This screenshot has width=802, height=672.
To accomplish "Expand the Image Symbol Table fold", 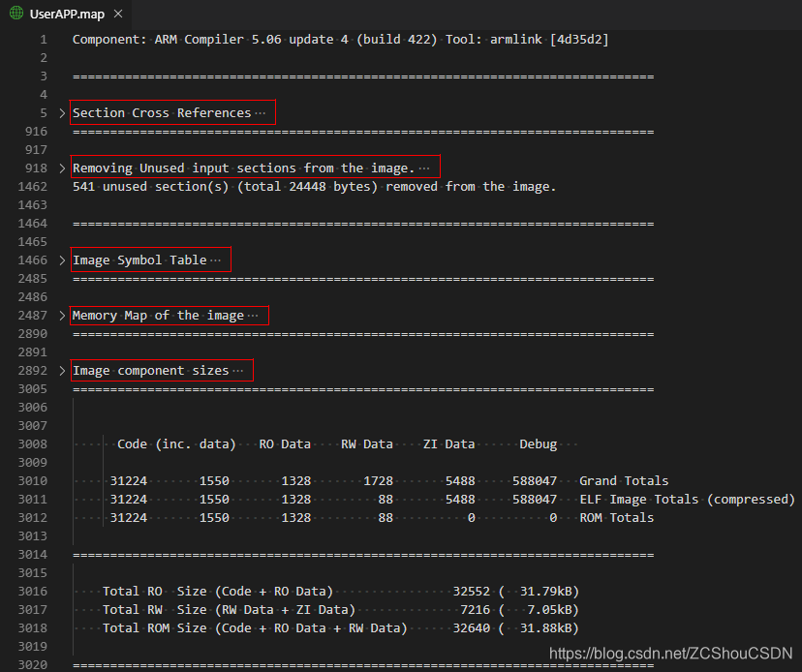I will tap(62, 260).
